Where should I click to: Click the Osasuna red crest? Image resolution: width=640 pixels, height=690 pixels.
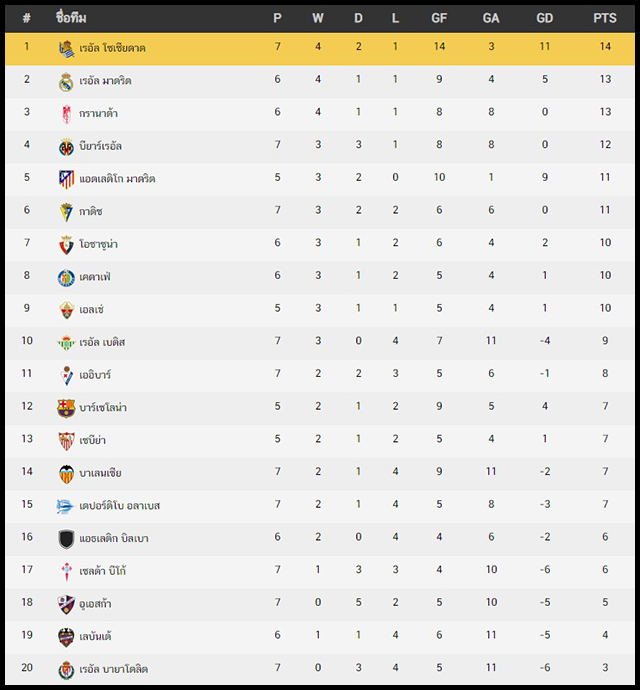click(x=66, y=245)
